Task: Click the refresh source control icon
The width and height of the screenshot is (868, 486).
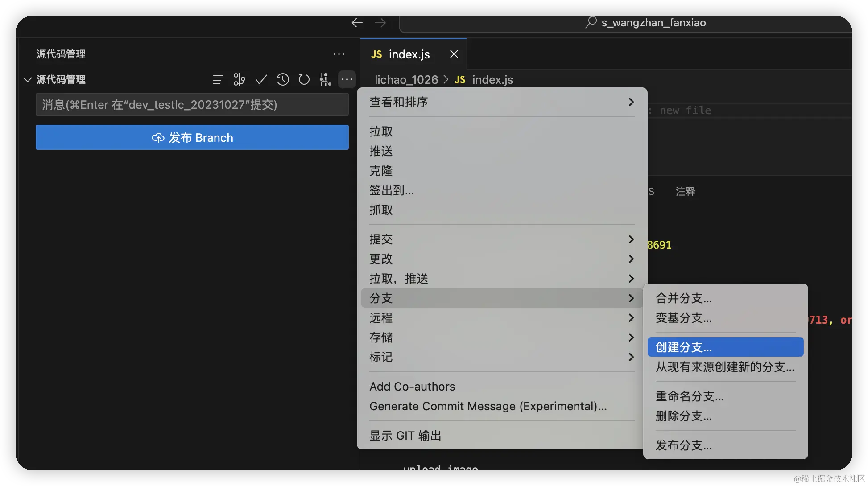Action: pos(304,80)
